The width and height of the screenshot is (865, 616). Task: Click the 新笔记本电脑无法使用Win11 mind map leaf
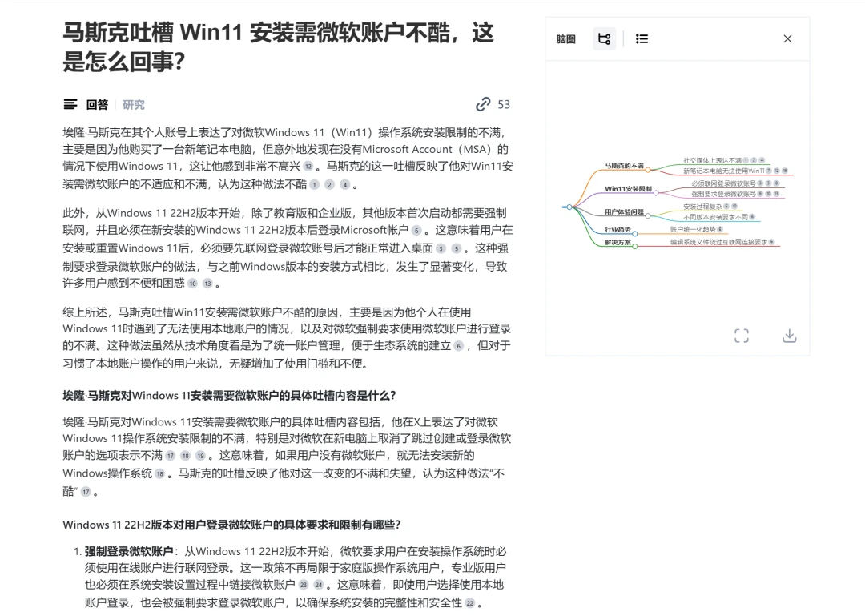pos(724,171)
